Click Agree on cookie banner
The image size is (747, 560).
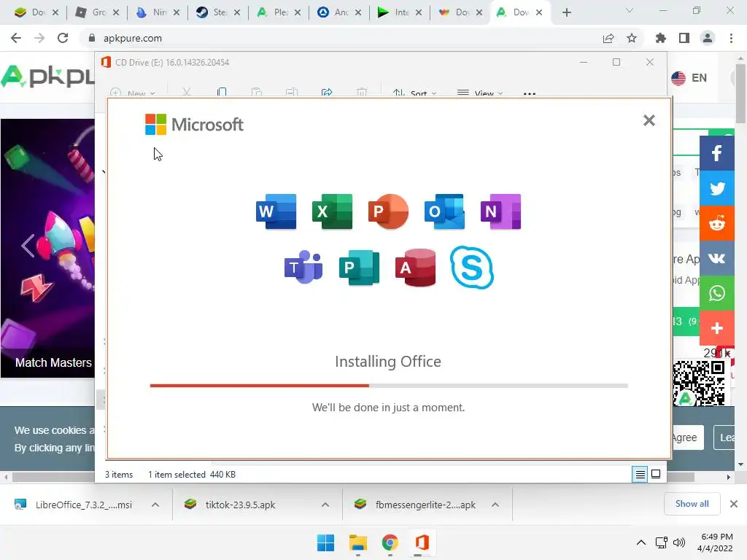pos(686,437)
